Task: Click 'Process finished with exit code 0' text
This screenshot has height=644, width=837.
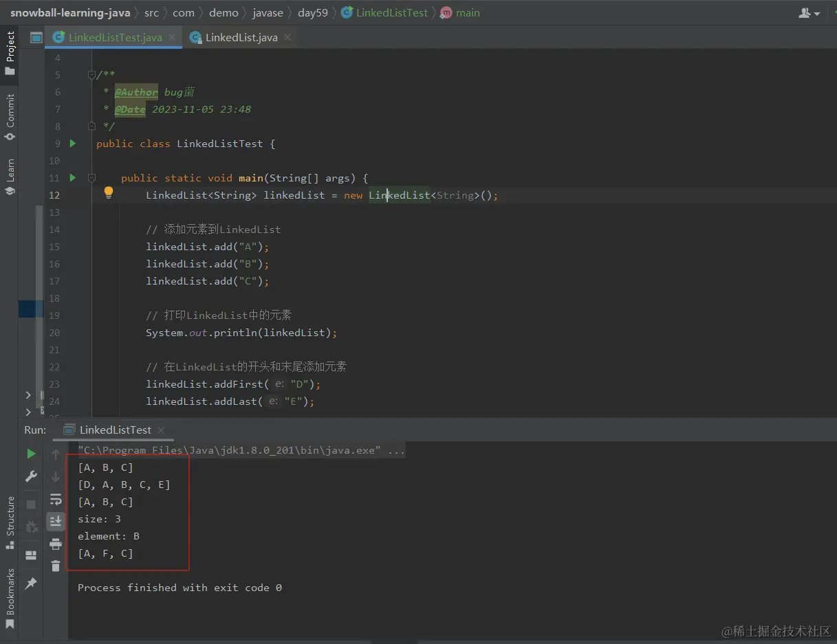Action: pyautogui.click(x=180, y=588)
